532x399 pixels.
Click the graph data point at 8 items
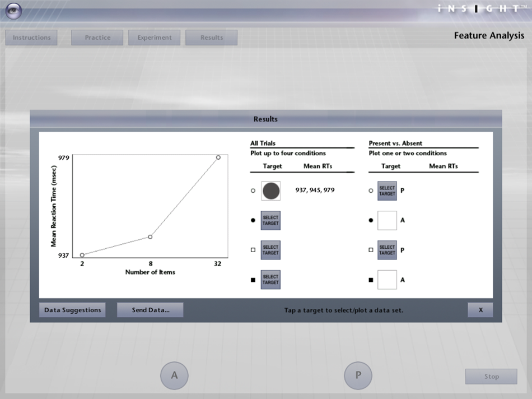tap(150, 236)
